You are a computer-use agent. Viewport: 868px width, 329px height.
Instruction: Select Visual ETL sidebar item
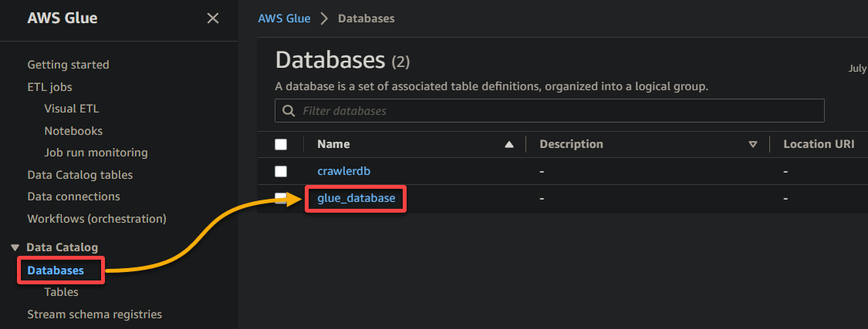[72, 109]
